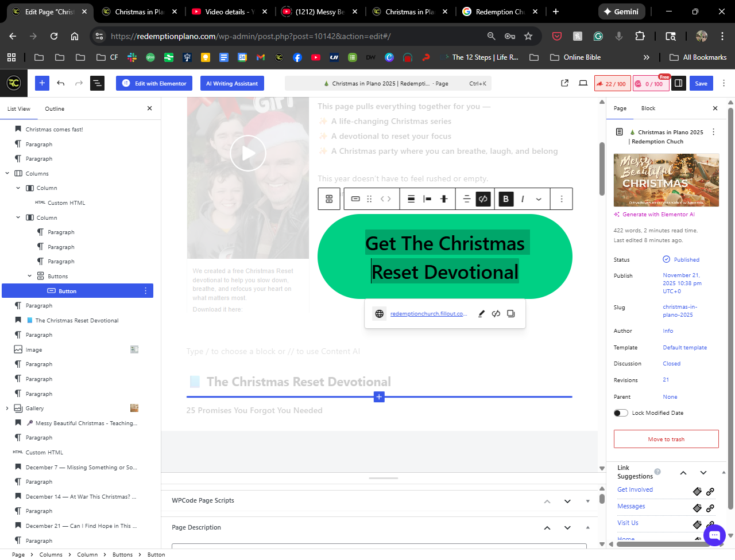Open block Options three-dots menu
This screenshot has width=735, height=560.
(x=561, y=199)
